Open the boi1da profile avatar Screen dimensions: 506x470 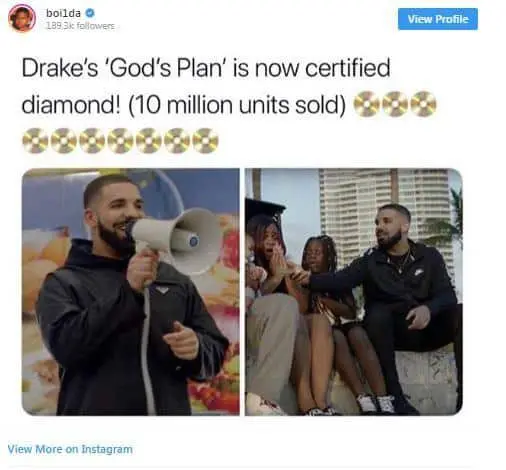[22, 18]
